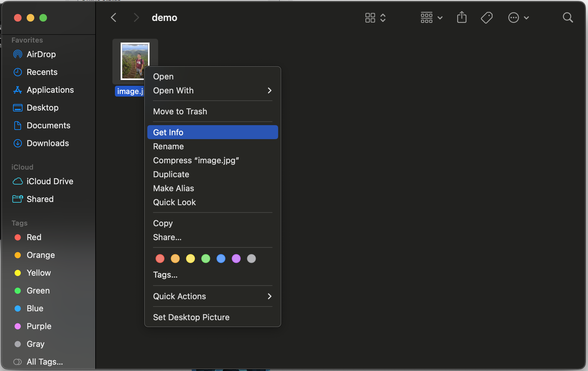This screenshot has width=588, height=371.
Task: Click the Share icon in toolbar
Action: (x=462, y=17)
